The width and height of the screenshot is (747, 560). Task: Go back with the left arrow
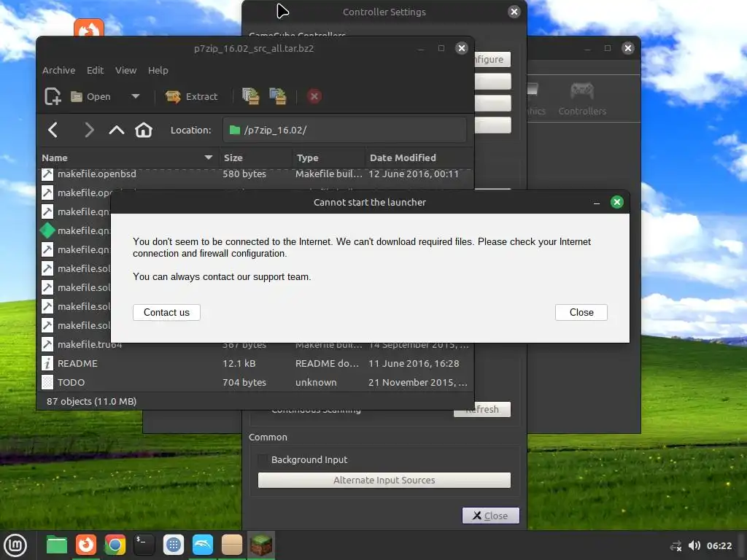click(x=53, y=130)
